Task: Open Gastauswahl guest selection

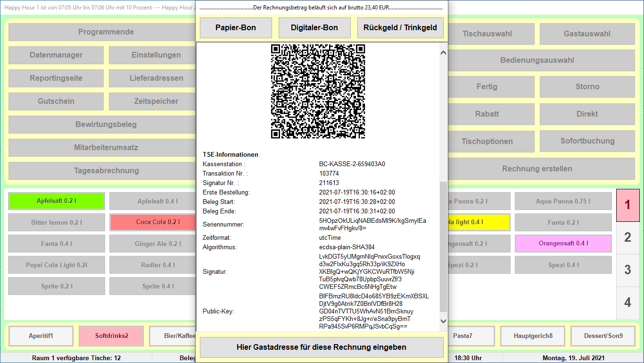Action: point(587,34)
